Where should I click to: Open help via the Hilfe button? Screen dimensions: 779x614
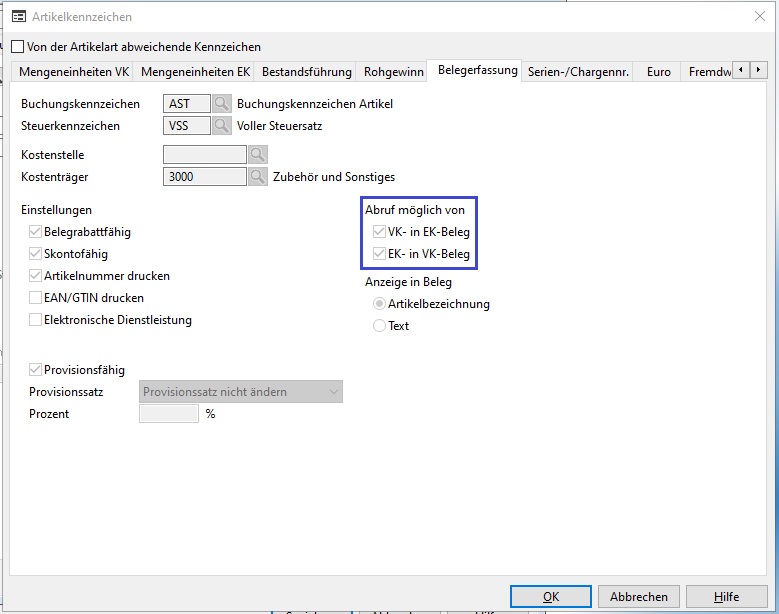[x=726, y=596]
